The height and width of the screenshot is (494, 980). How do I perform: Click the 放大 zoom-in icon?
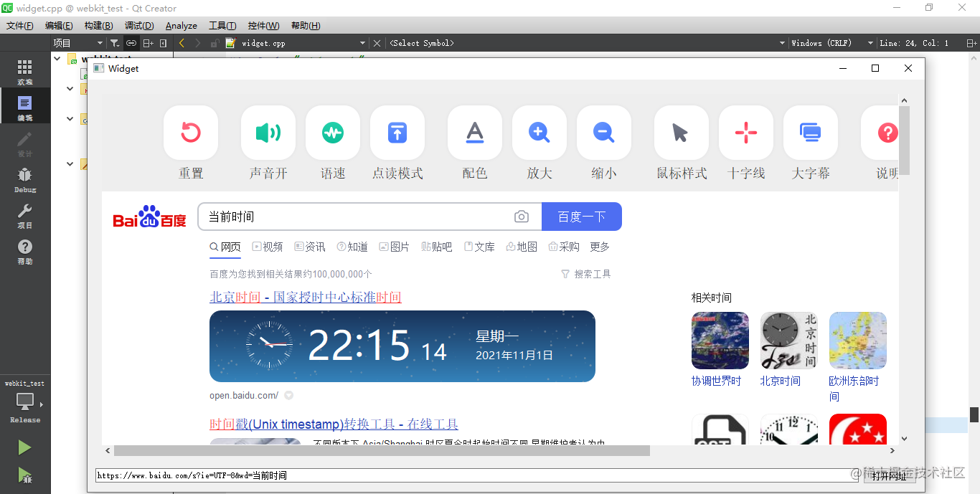point(539,133)
